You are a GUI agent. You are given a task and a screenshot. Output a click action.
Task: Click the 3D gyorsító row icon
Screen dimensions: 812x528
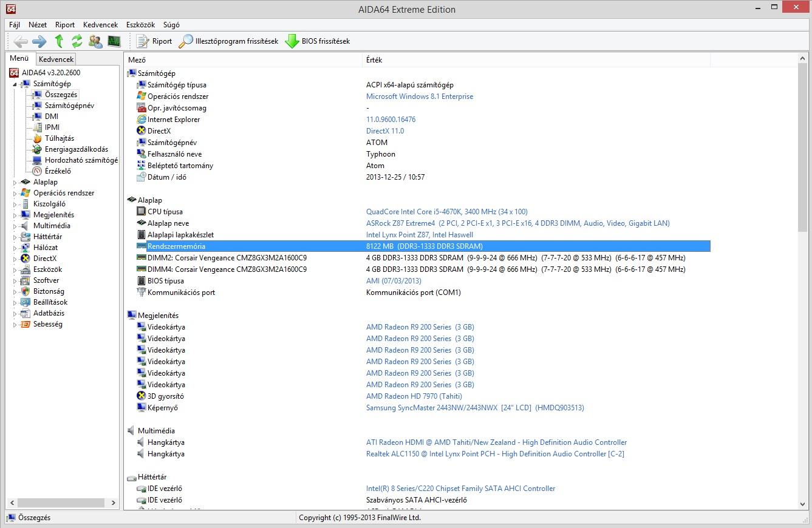click(142, 396)
